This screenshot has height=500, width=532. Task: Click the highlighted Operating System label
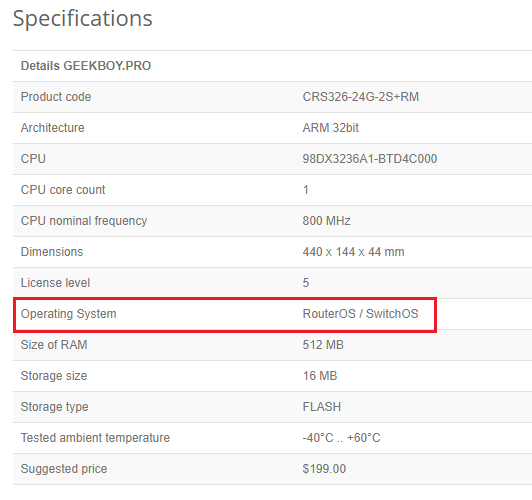[69, 314]
